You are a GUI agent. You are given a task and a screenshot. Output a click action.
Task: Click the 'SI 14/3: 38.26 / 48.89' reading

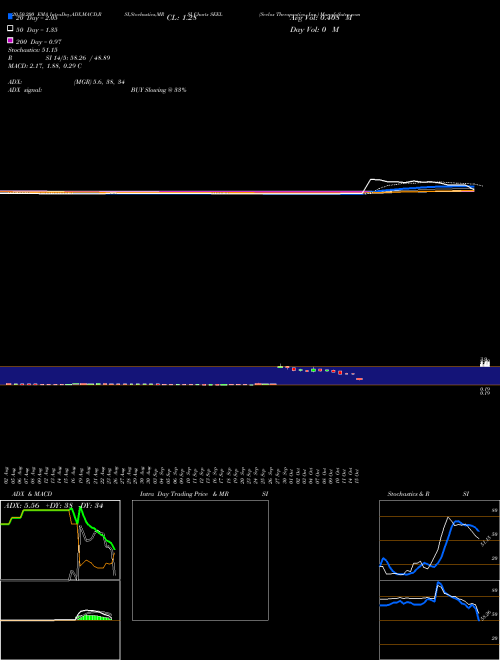pos(78,58)
